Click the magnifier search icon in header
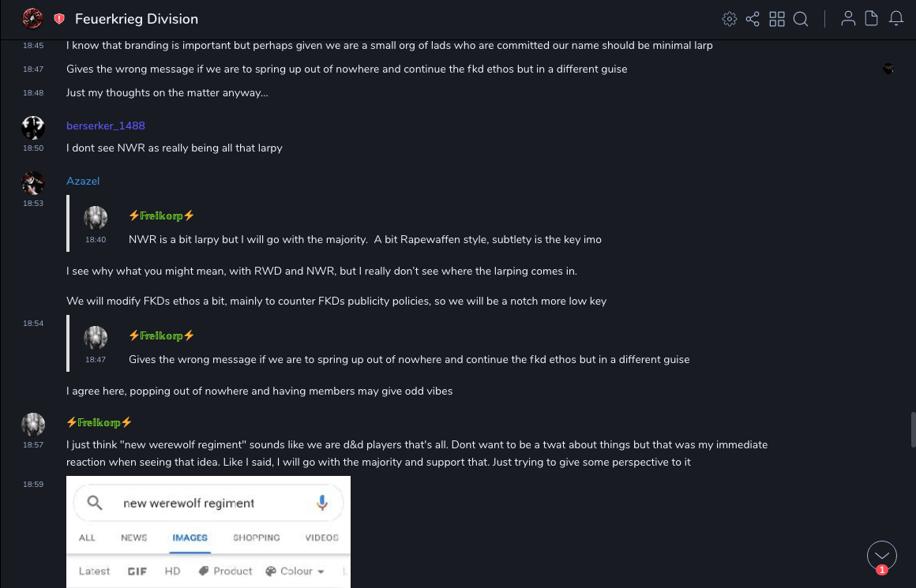Screen dimensions: 916x588 (x=801, y=19)
